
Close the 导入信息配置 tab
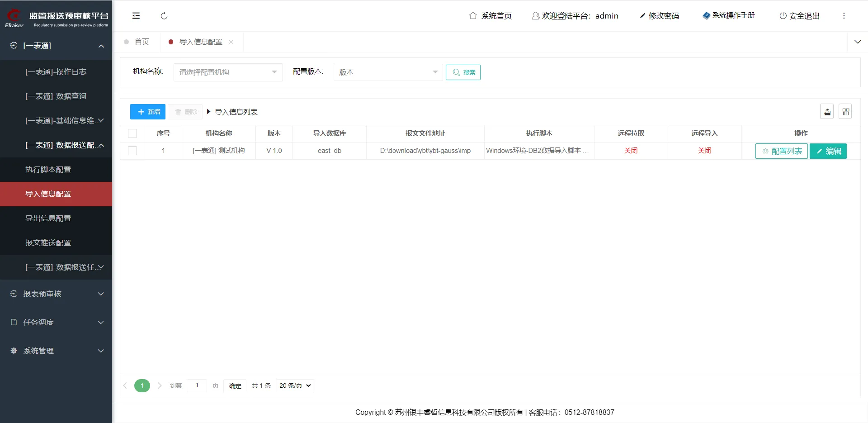tap(231, 42)
